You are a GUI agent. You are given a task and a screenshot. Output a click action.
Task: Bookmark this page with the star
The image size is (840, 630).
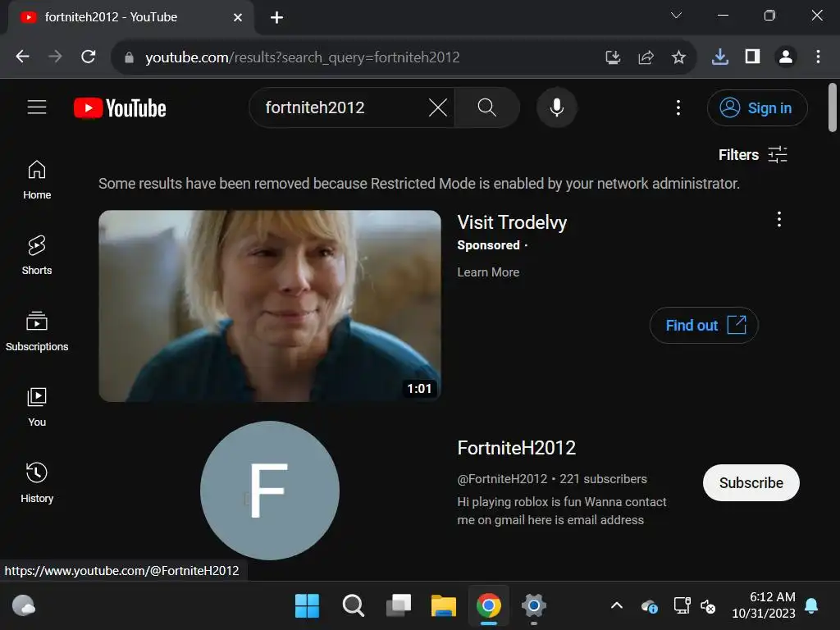click(678, 57)
